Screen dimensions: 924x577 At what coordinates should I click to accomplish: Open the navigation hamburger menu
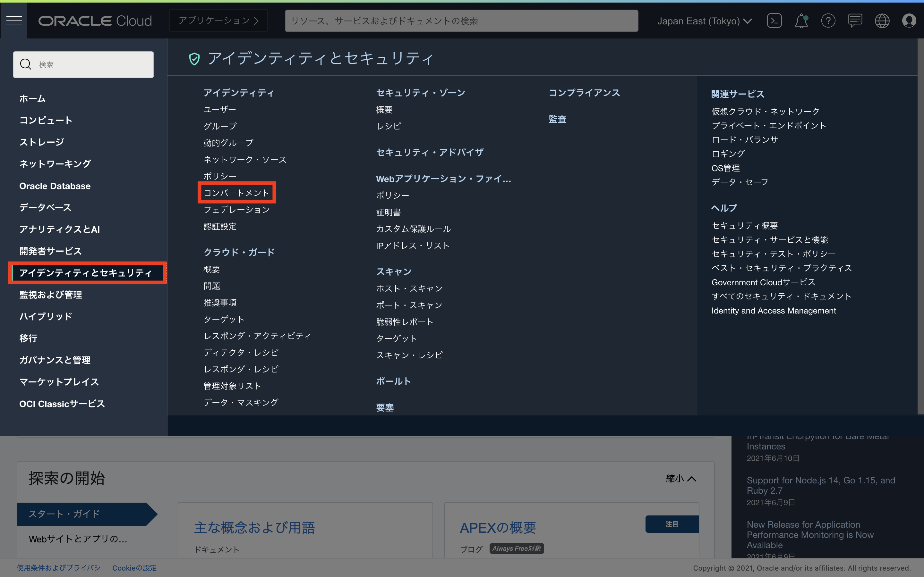coord(14,21)
